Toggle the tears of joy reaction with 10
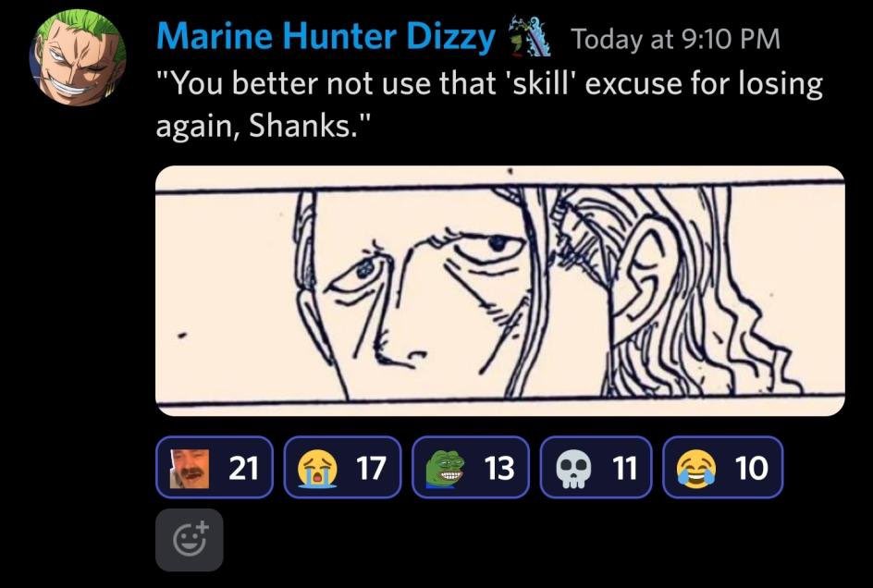 [x=722, y=467]
